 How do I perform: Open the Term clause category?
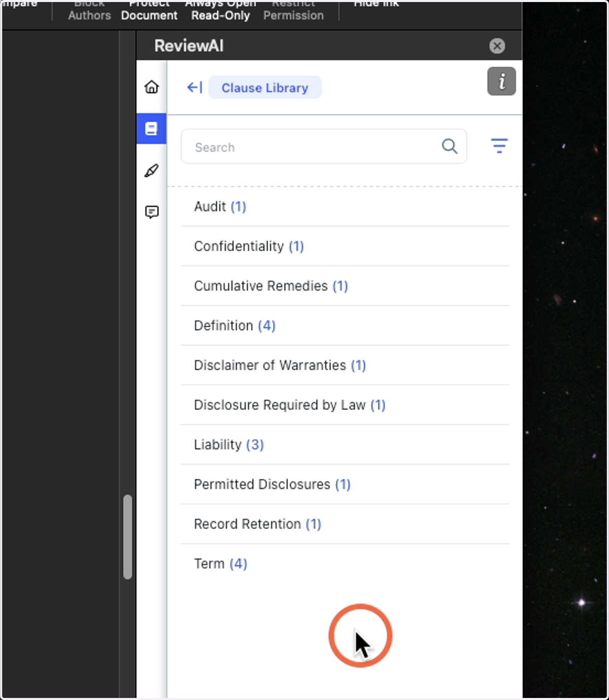[x=345, y=564]
